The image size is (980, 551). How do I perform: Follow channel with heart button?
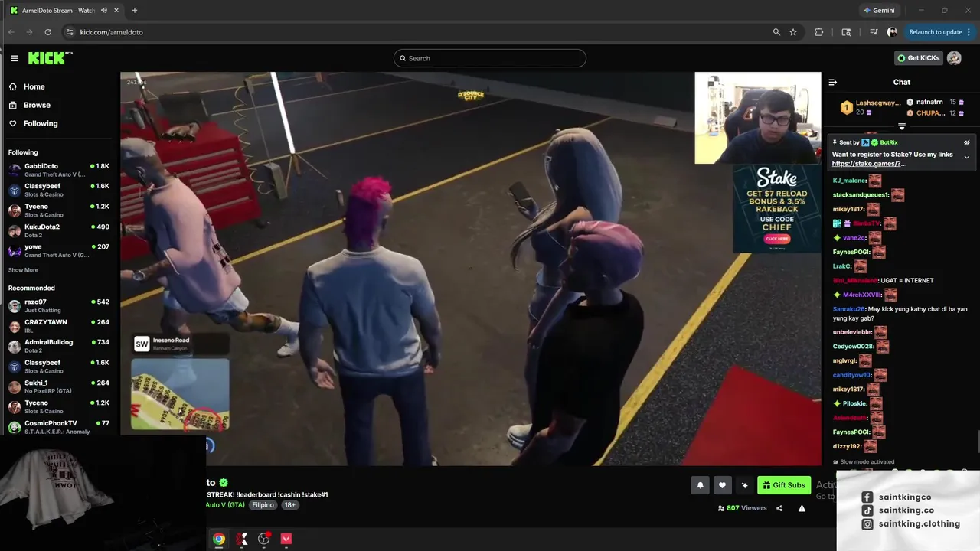click(722, 485)
